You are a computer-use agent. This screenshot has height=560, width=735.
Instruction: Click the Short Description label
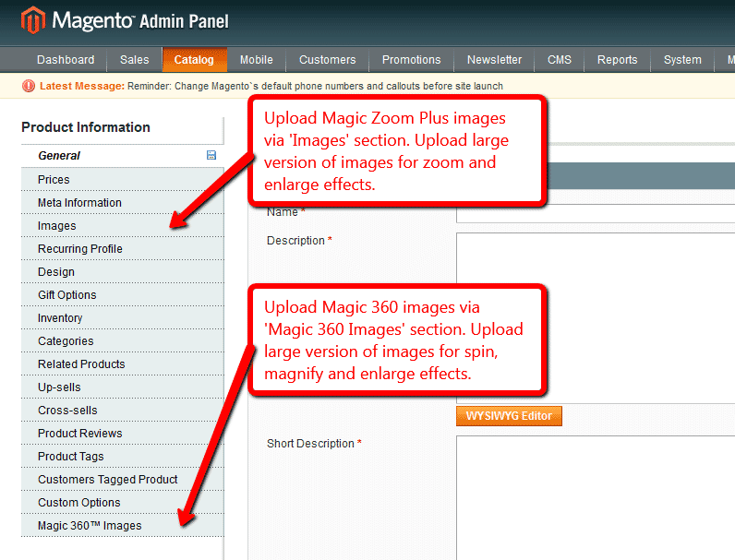click(310, 444)
